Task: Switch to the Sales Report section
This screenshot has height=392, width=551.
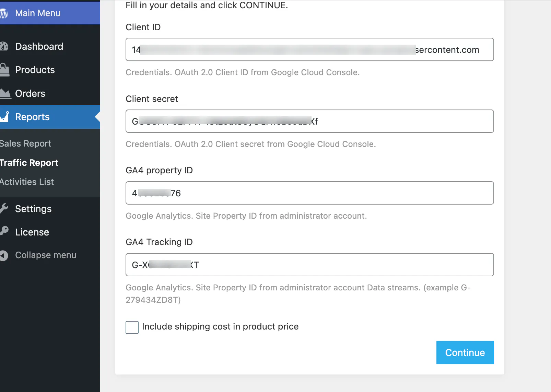Action: point(25,143)
